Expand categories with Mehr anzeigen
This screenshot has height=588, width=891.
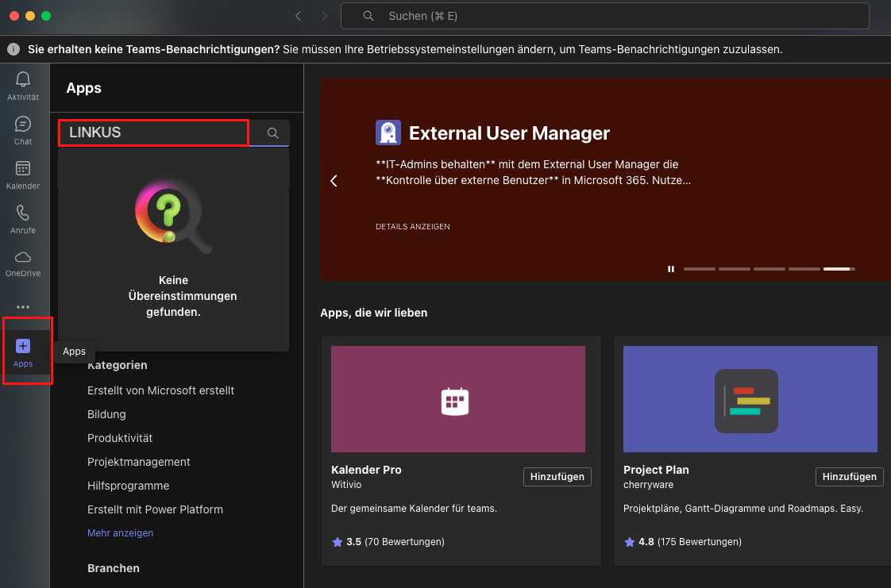tap(120, 533)
